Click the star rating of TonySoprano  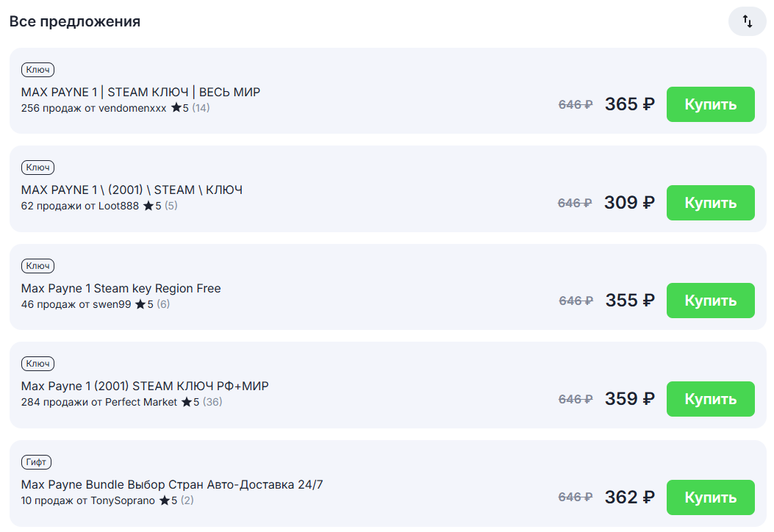(x=168, y=500)
